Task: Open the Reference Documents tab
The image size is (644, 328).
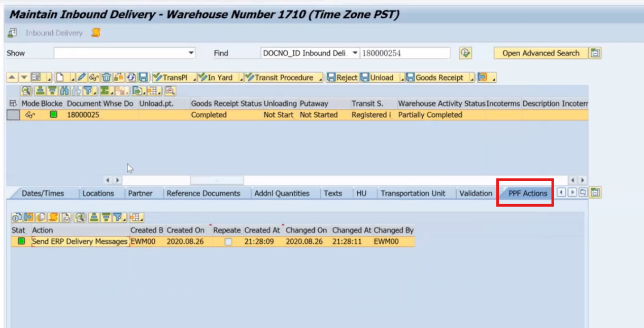Action: point(203,193)
